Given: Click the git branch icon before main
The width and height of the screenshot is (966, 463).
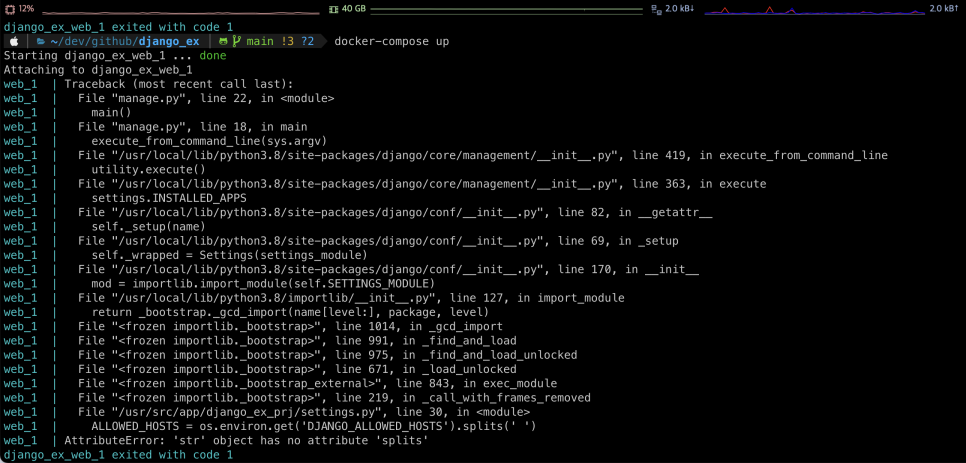Looking at the screenshot, I should (236, 41).
